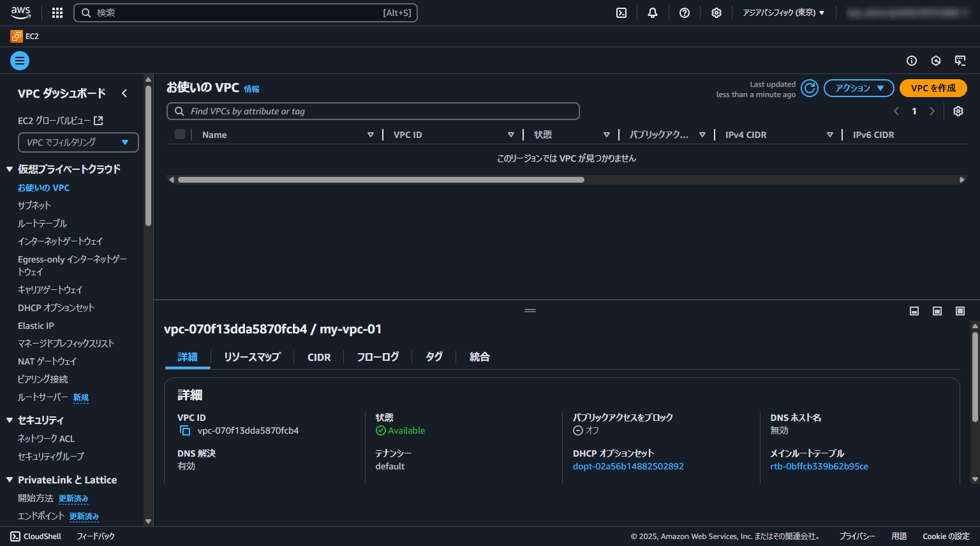The height and width of the screenshot is (546, 980).
Task: Open DHCP オプションセット in sidebar
Action: click(56, 308)
